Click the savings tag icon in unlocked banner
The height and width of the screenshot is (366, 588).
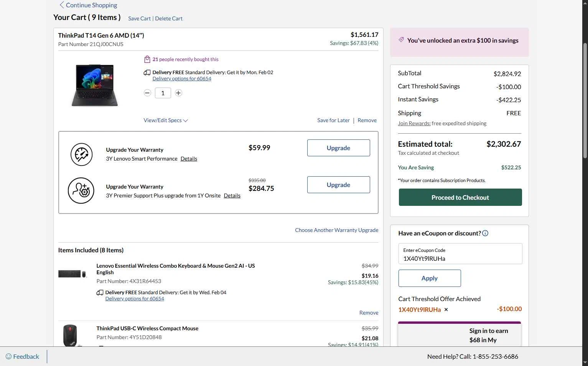coord(401,40)
